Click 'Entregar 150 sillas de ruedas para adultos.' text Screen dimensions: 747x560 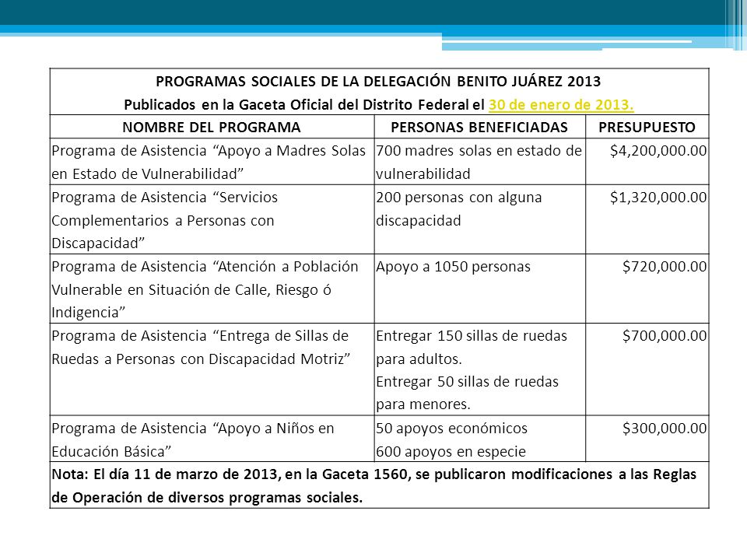point(472,347)
